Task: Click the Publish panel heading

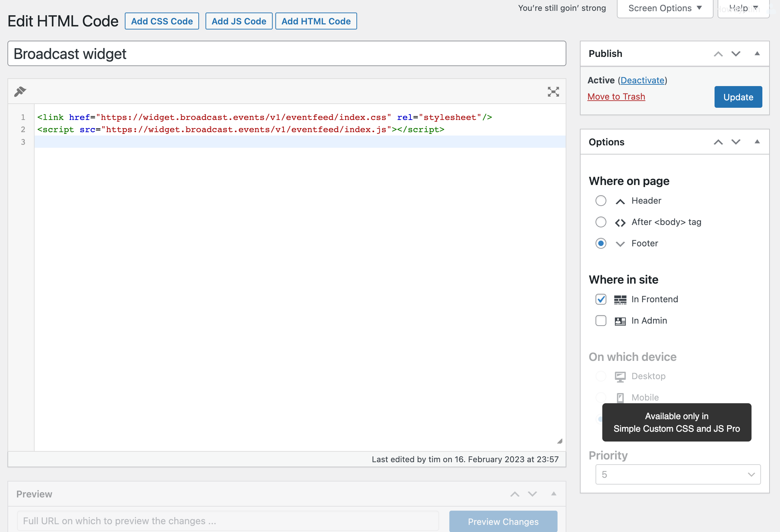Action: pos(605,54)
